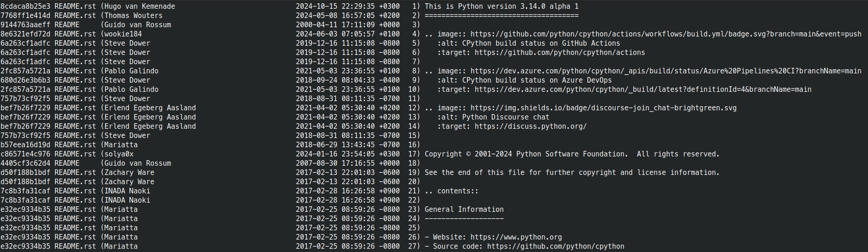Select author name Hugo van Kemenade
This screenshot has height=252, width=868.
[x=140, y=6]
